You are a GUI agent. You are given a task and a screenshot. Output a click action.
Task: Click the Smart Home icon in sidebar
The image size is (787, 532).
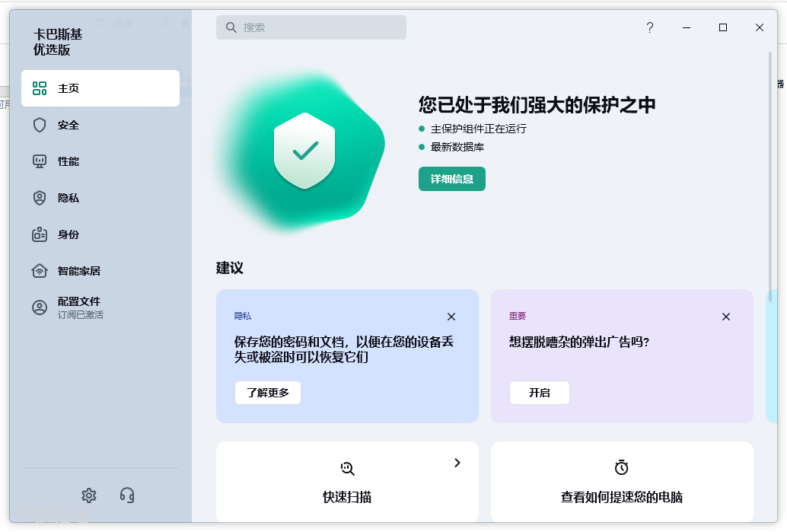40,271
